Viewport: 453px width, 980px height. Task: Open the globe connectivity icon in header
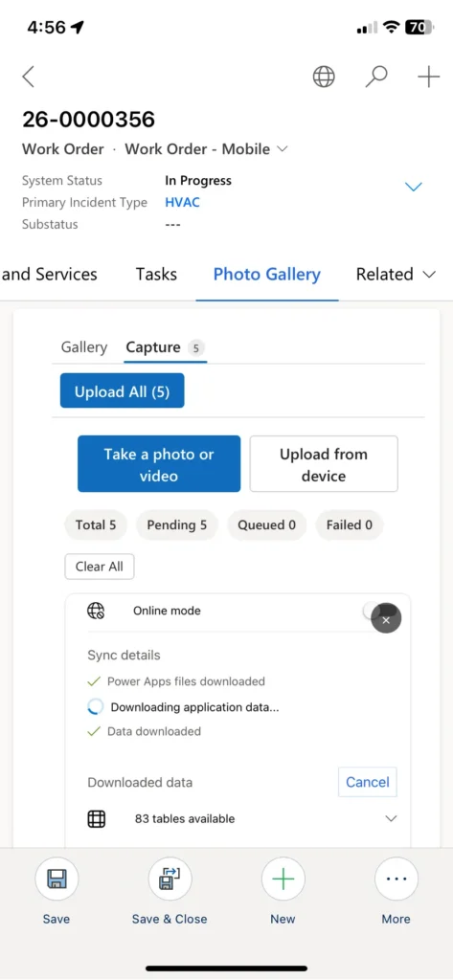(324, 77)
